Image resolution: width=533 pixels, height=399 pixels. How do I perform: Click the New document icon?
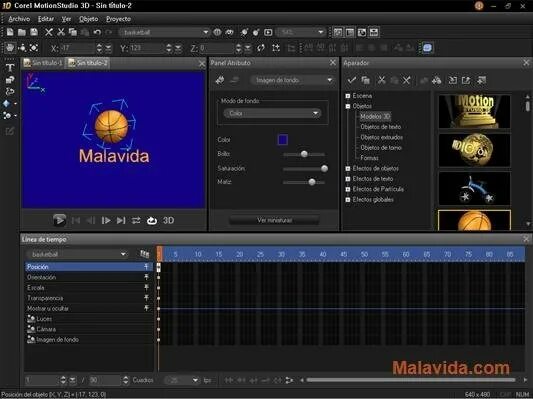click(10, 32)
